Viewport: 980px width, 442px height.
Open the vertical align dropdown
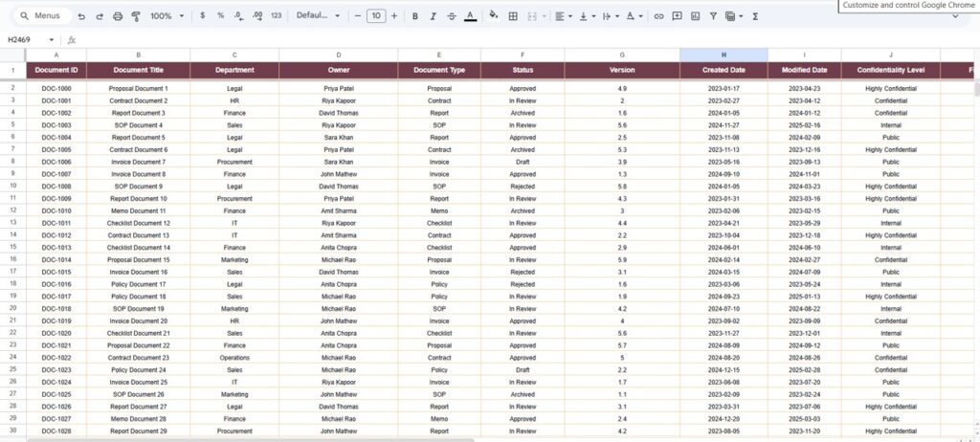[x=588, y=16]
